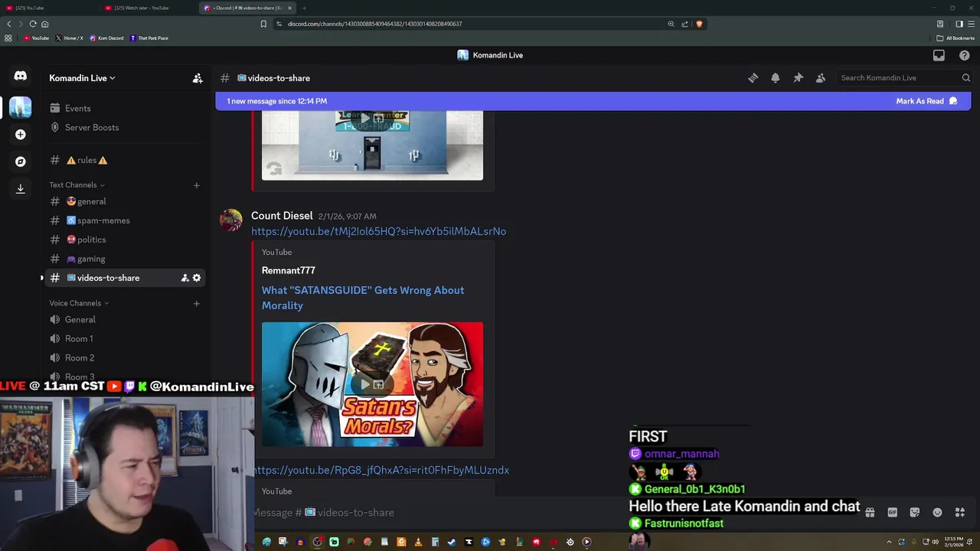Image resolution: width=980 pixels, height=551 pixels.
Task: Open the Threads icon in channel header
Action: pos(753,78)
